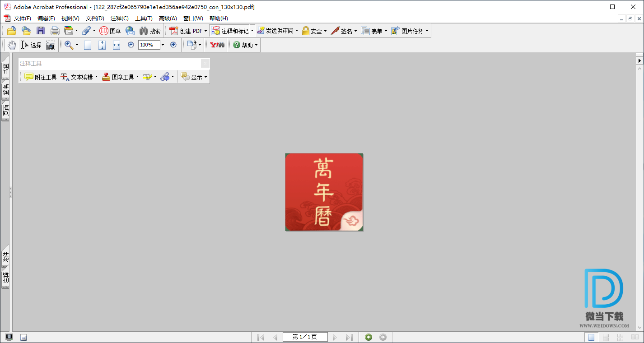Open the 图章工具 stamp tool dropdown
Image resolution: width=644 pixels, height=343 pixels.
(120, 77)
